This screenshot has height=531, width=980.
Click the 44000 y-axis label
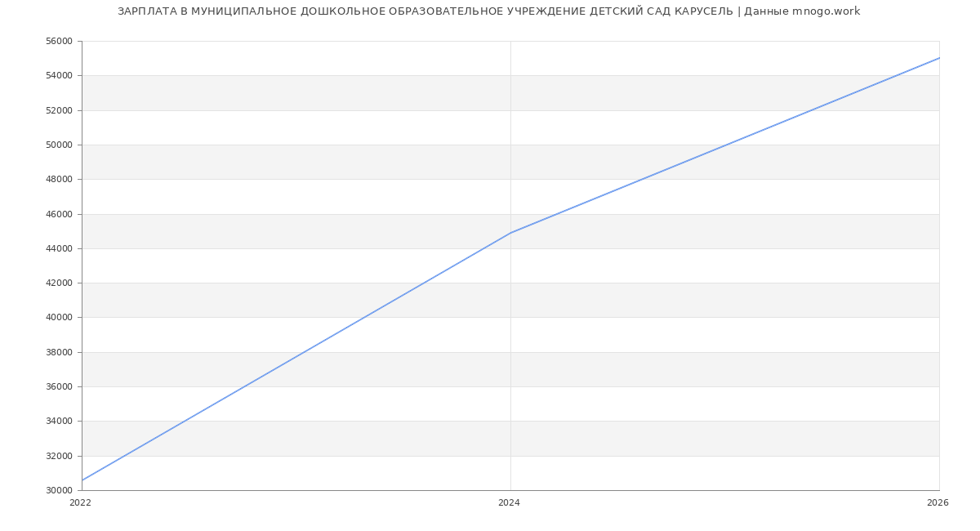(x=59, y=249)
